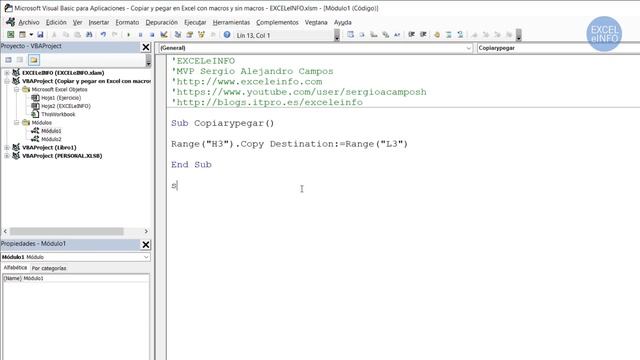Open the Archivo menu
Image resolution: width=640 pixels, height=360 pixels.
(x=29, y=22)
